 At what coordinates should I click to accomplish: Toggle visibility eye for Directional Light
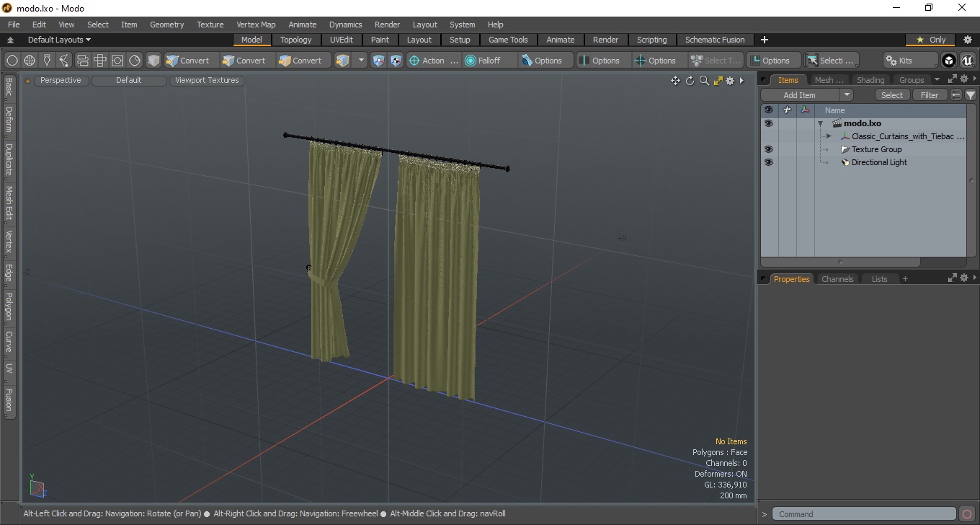pyautogui.click(x=768, y=162)
